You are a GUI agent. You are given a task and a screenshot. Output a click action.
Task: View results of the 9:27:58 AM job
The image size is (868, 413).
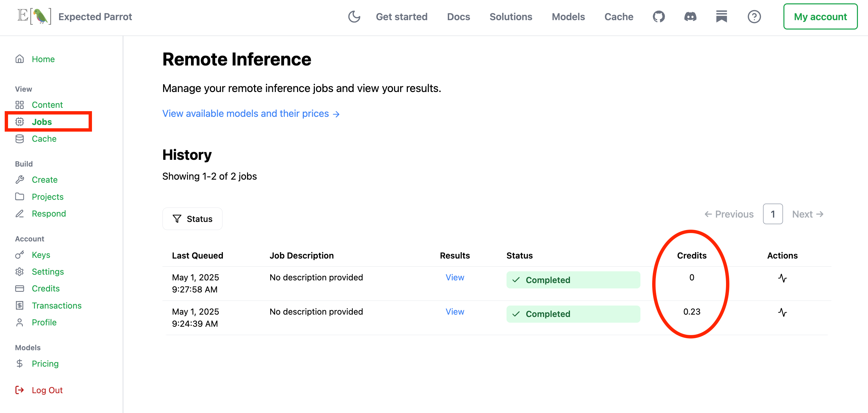[x=454, y=277]
